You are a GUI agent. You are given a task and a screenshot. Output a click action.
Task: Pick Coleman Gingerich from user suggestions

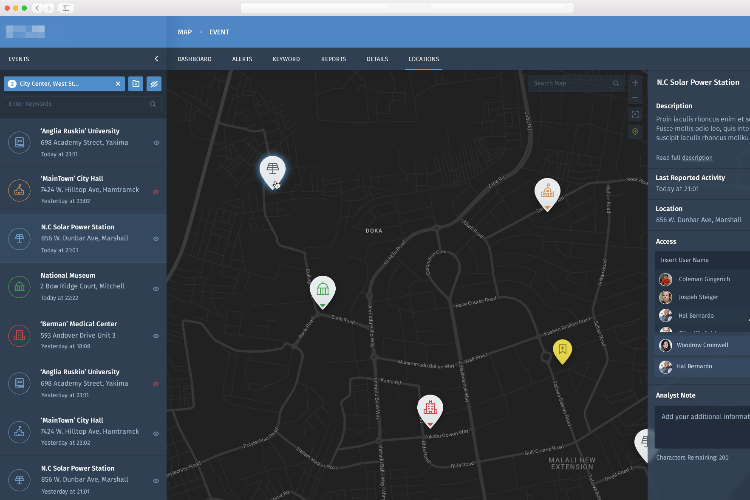702,279
